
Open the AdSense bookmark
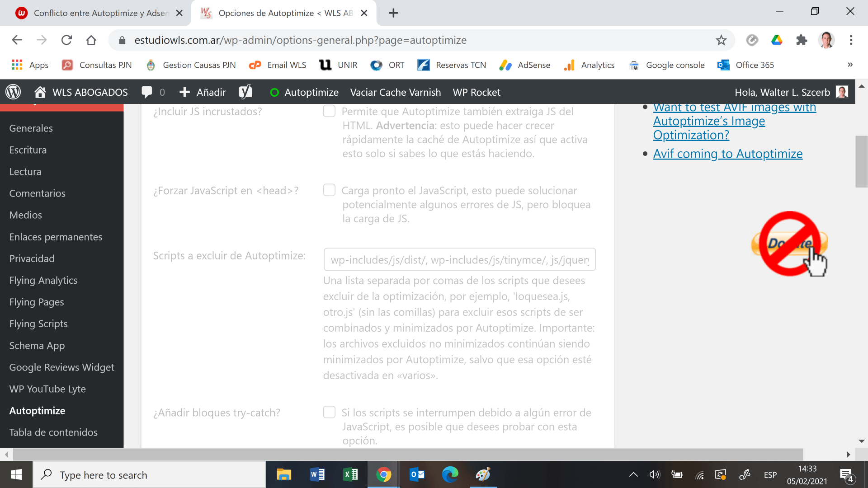point(525,65)
